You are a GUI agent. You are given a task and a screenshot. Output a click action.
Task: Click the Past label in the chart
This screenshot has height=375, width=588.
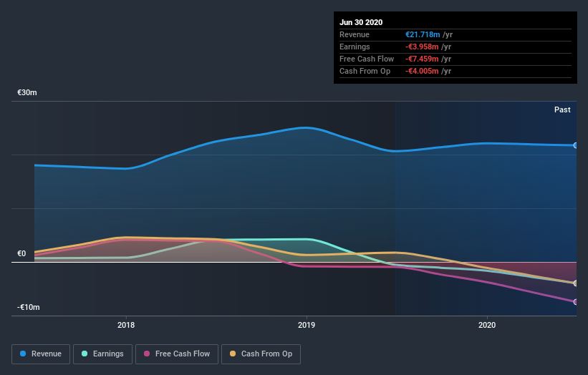point(562,109)
